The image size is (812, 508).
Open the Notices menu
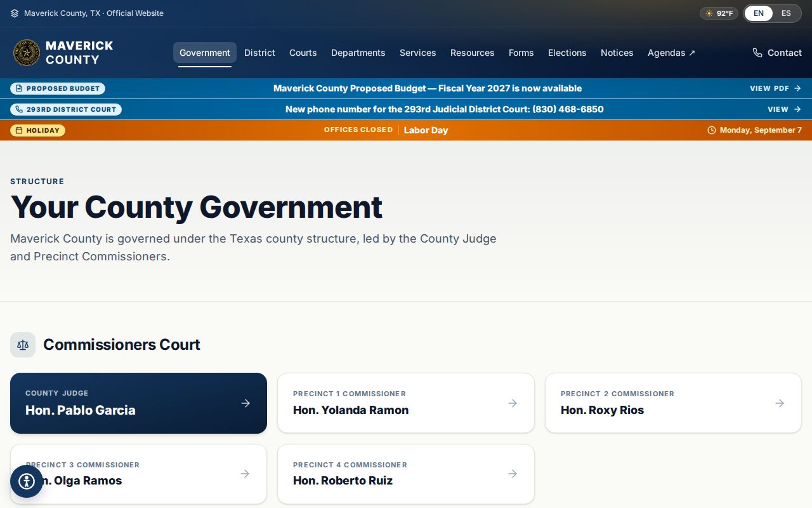tap(617, 53)
